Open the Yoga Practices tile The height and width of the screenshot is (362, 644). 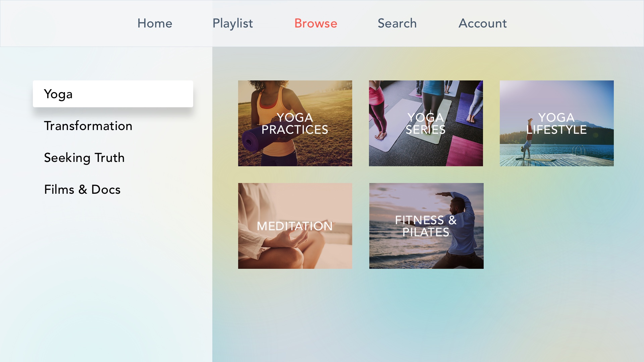(x=295, y=123)
